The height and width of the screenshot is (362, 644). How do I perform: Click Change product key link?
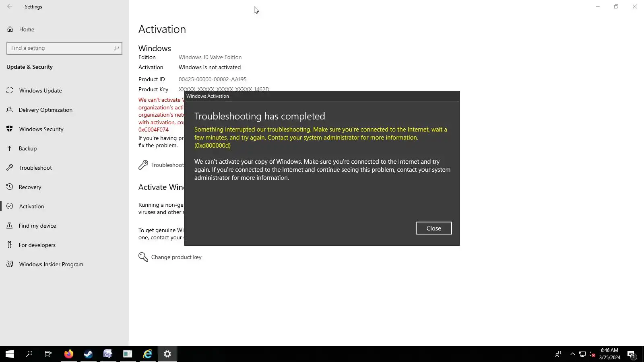click(176, 257)
